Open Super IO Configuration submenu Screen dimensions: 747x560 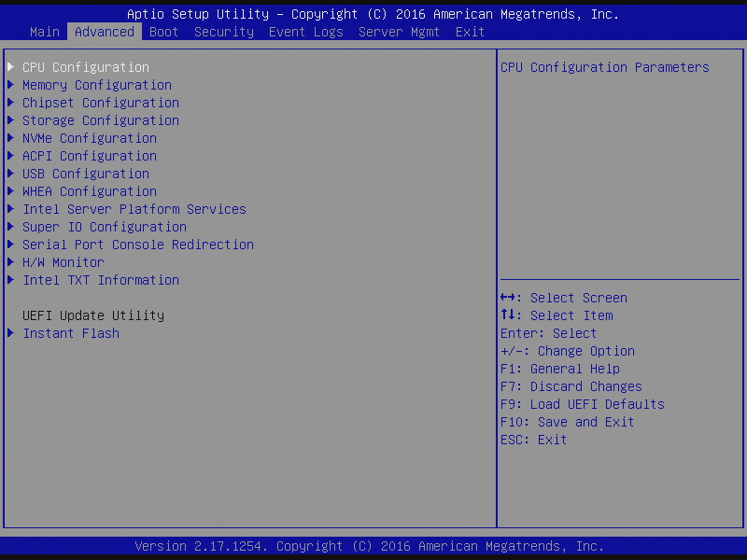(105, 227)
